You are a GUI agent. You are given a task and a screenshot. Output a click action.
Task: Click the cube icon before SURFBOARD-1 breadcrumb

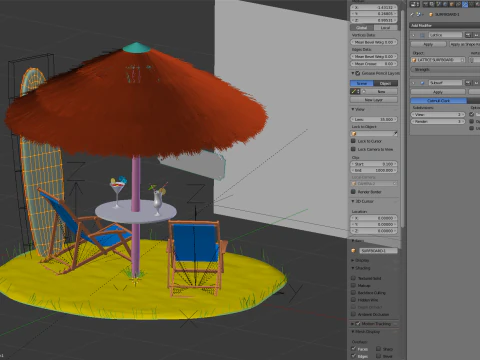(x=431, y=14)
